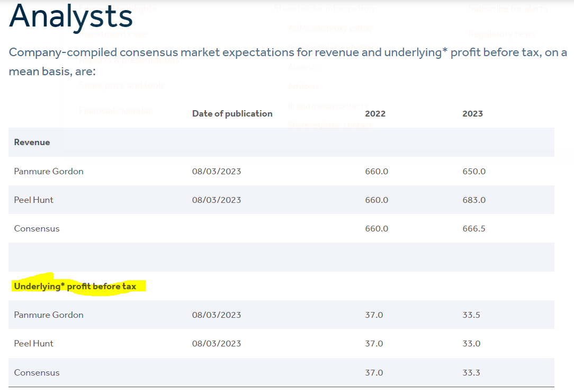This screenshot has width=574, height=392.
Task: Click Peel Hunt in the profit section
Action: pos(34,343)
